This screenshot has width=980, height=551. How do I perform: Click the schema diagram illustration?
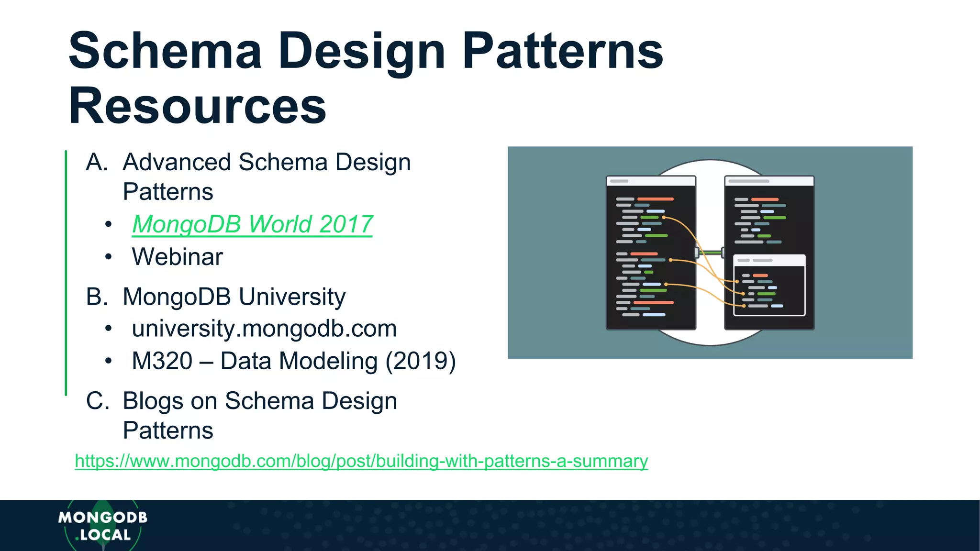(x=710, y=253)
